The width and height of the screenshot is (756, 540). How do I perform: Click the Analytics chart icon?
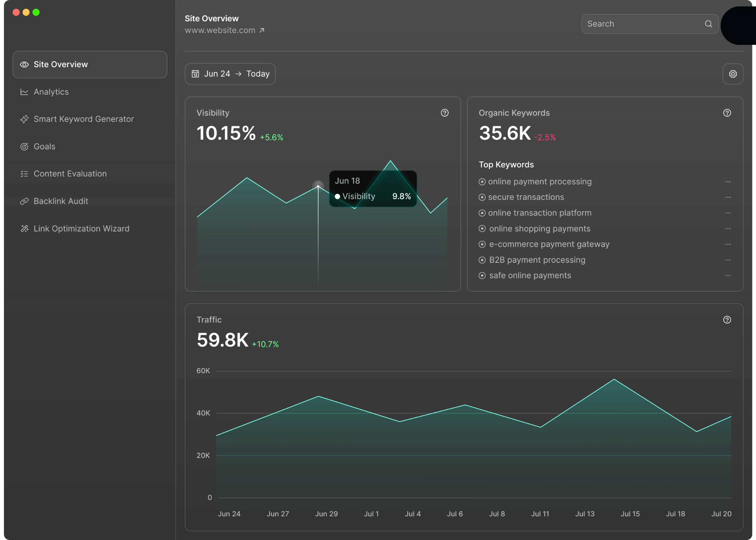click(24, 92)
